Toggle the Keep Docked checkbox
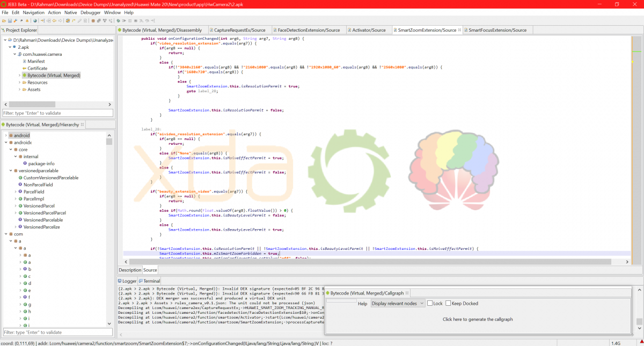The height and width of the screenshot is (346, 644). [x=448, y=303]
